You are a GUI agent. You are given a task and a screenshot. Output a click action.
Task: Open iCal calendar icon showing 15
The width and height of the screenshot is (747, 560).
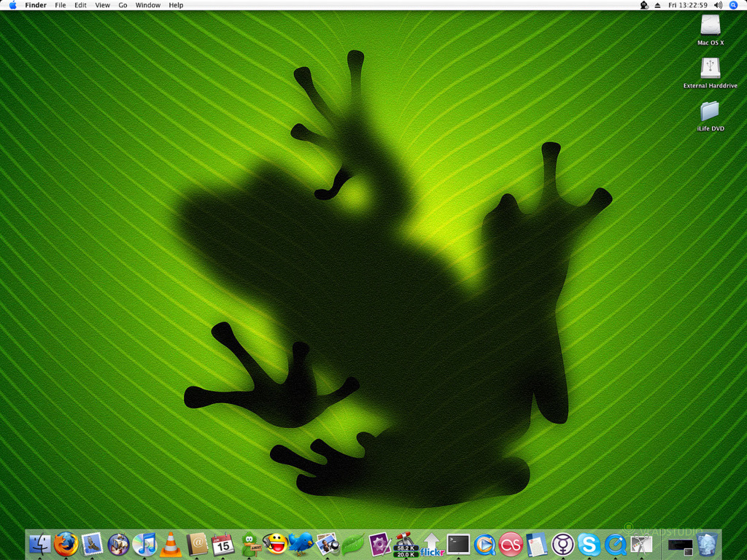coord(222,544)
